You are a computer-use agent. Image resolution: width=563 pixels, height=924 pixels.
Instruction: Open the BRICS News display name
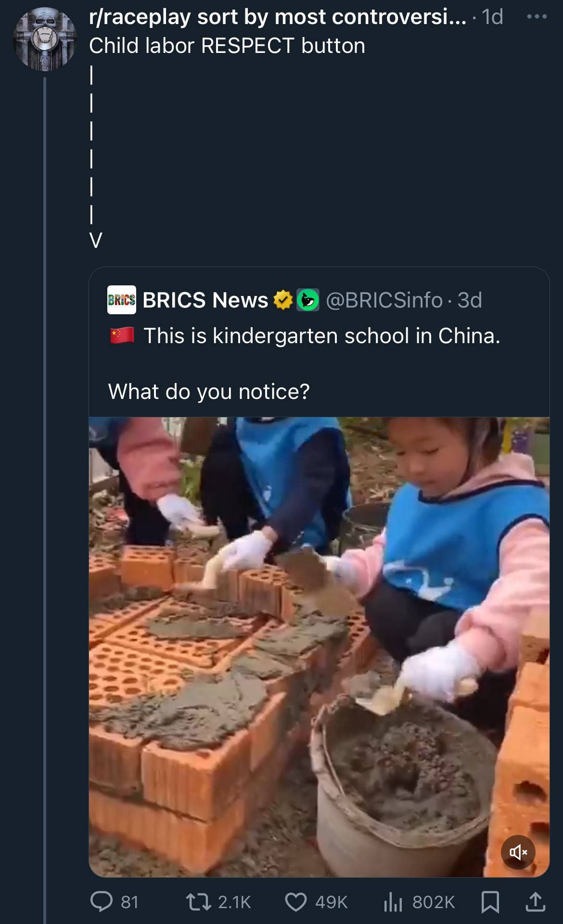click(205, 300)
